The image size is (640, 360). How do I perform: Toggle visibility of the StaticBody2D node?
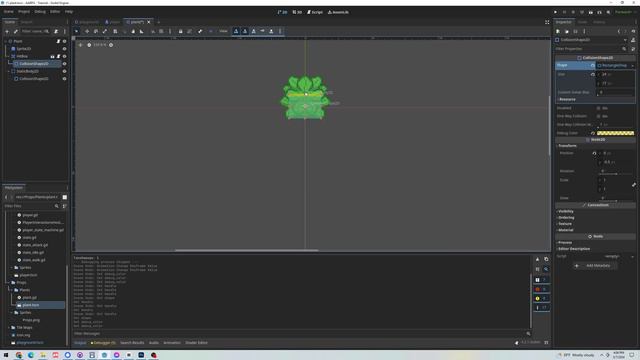coord(64,71)
